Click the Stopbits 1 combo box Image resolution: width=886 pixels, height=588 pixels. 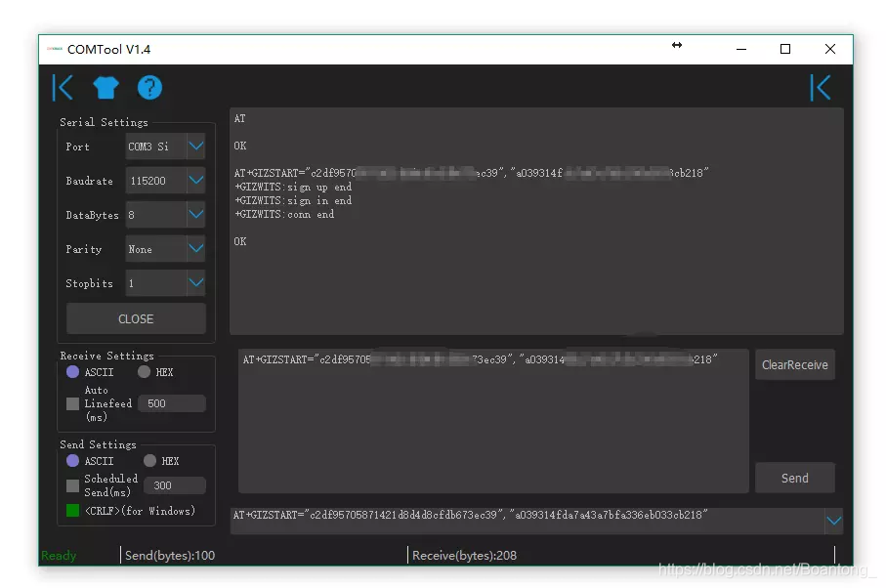click(165, 283)
